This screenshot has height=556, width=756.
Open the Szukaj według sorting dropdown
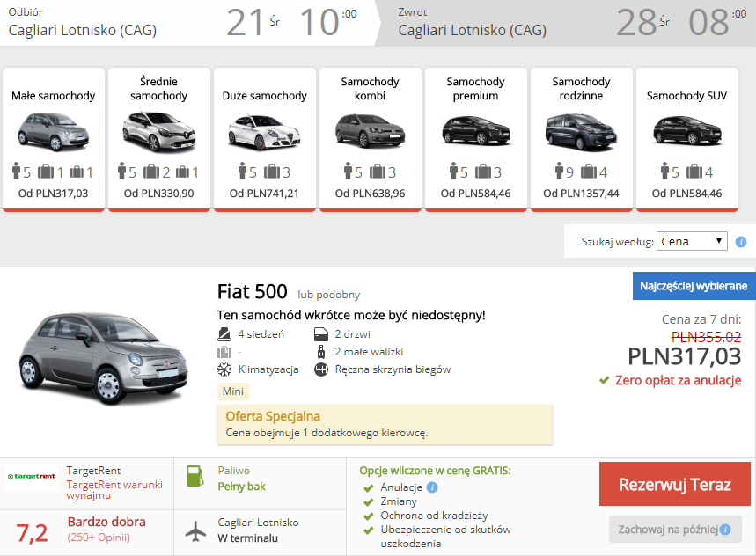pyautogui.click(x=692, y=241)
